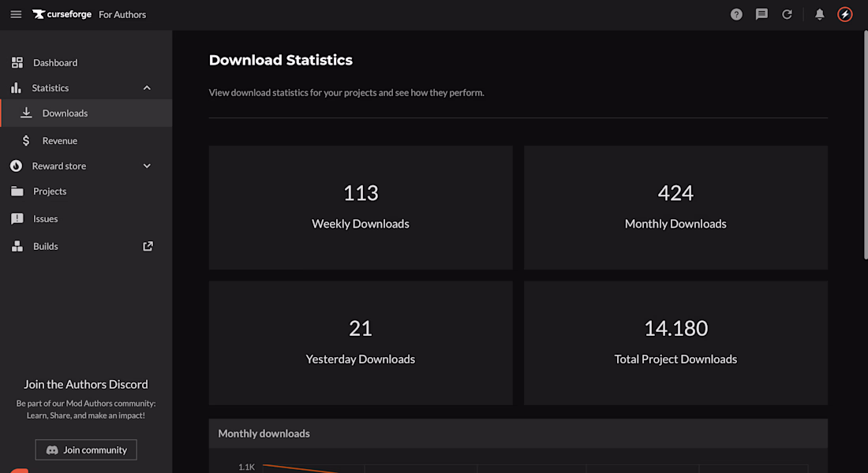868x473 pixels.
Task: Click the Total Project Downloads card
Action: point(675,342)
